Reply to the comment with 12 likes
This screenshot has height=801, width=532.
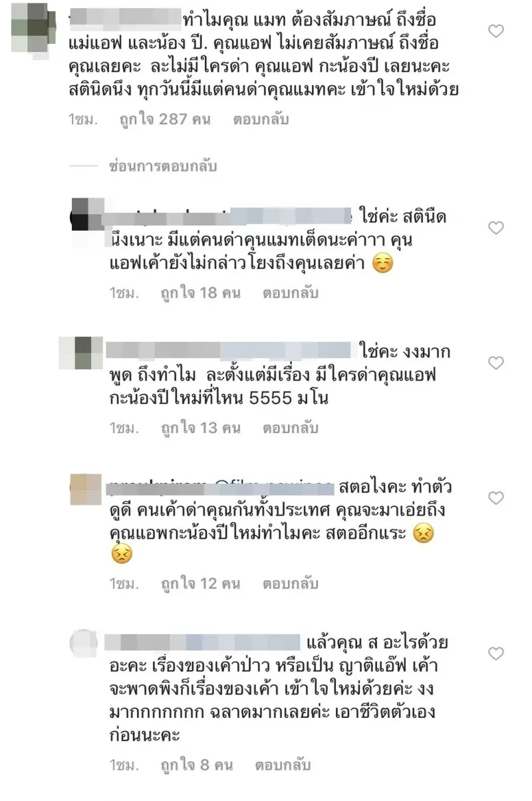(291, 583)
